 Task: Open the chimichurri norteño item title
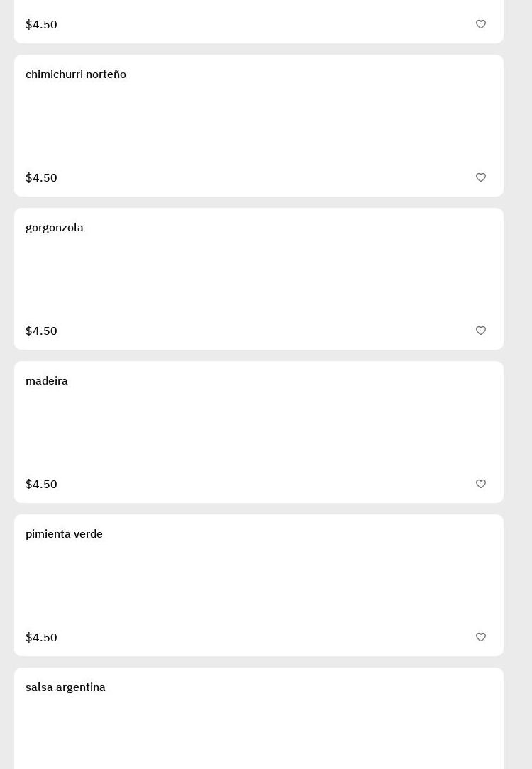(76, 74)
